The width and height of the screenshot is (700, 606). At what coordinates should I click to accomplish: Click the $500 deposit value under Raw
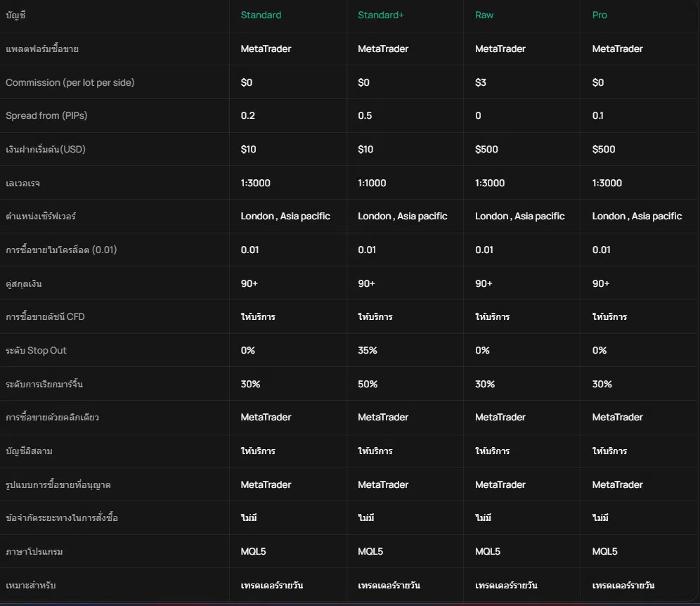486,149
